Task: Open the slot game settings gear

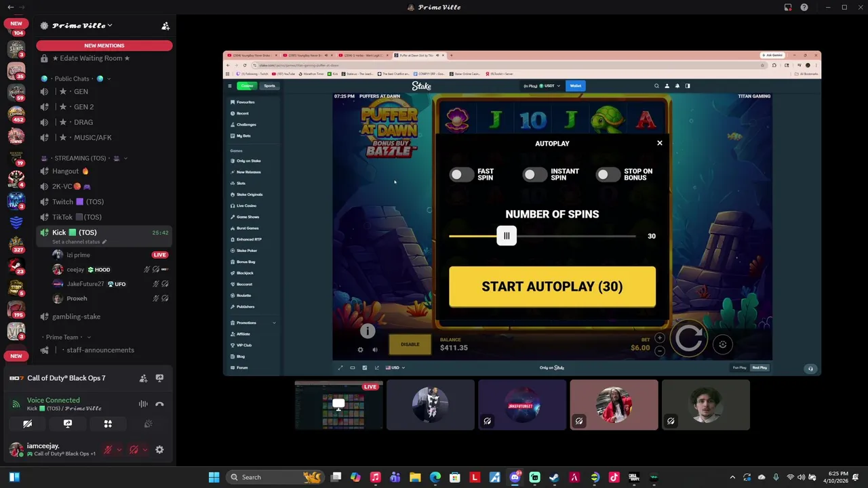Action: point(360,350)
